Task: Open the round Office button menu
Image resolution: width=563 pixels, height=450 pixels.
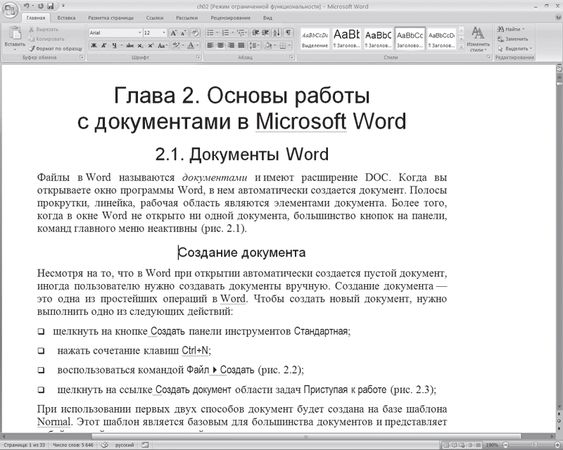Action: click(9, 10)
